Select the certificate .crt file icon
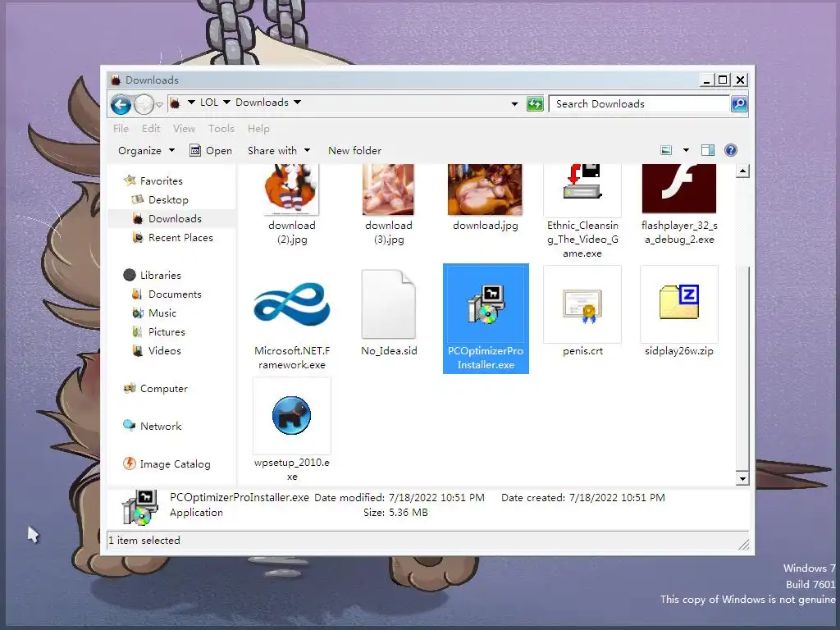The height and width of the screenshot is (630, 840). [x=582, y=305]
